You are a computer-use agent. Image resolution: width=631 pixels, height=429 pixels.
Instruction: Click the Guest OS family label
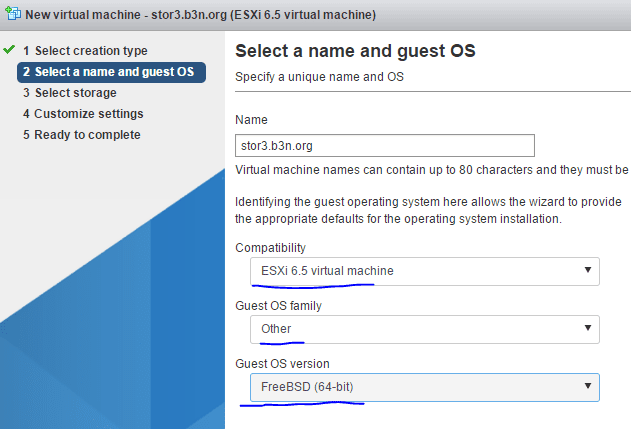[x=278, y=306]
